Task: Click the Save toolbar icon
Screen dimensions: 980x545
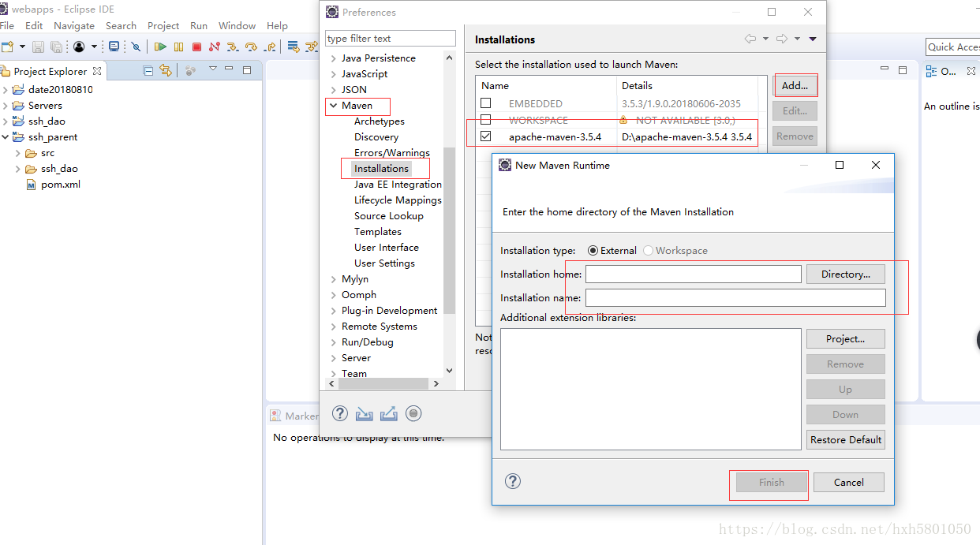Action: pos(37,47)
